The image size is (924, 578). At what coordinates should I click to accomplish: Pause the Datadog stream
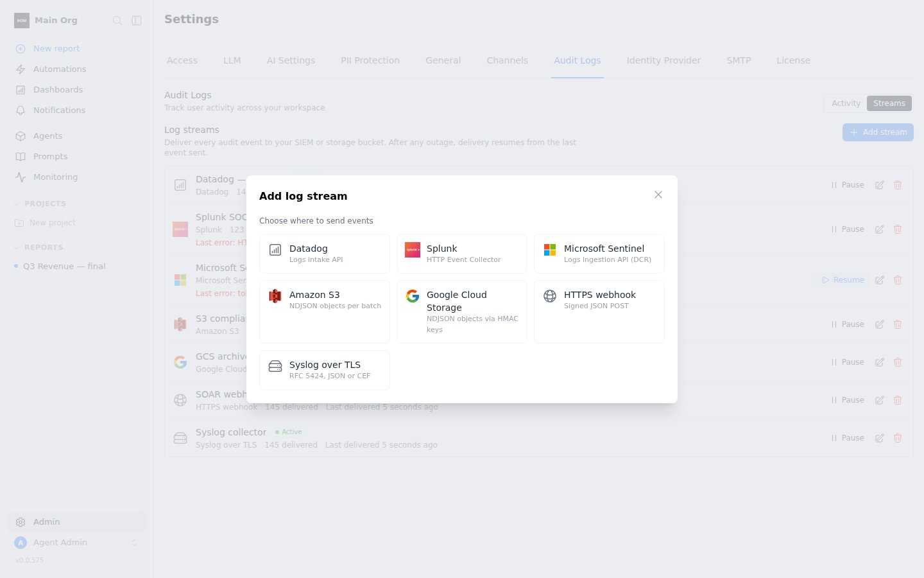pos(848,185)
